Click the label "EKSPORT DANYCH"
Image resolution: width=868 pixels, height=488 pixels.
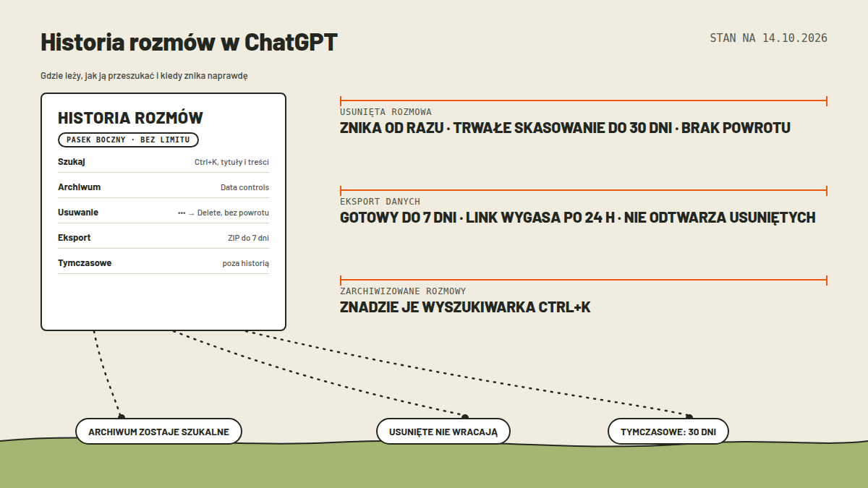click(x=380, y=202)
